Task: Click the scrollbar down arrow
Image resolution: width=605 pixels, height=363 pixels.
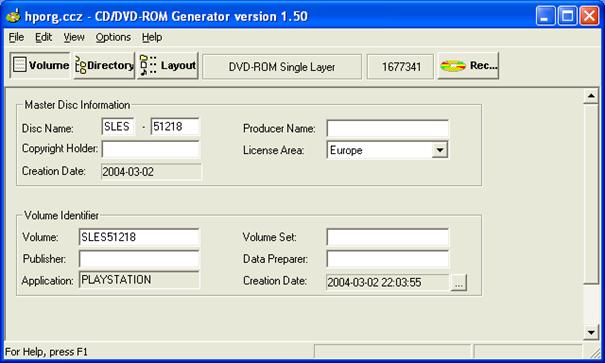Action: click(591, 332)
